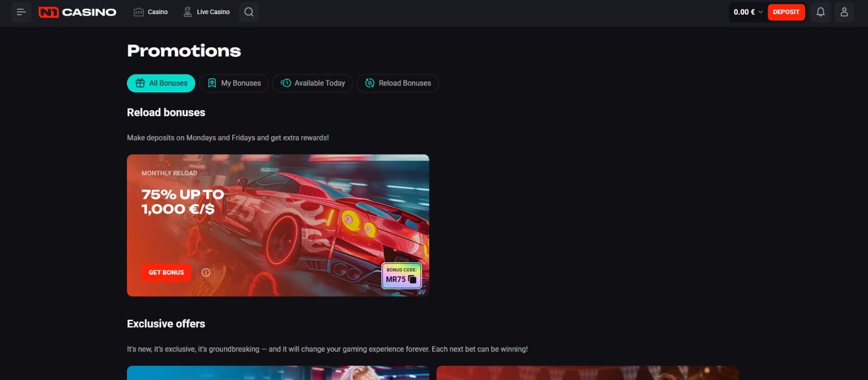Open the notifications bell
This screenshot has width=868, height=380.
click(x=821, y=12)
